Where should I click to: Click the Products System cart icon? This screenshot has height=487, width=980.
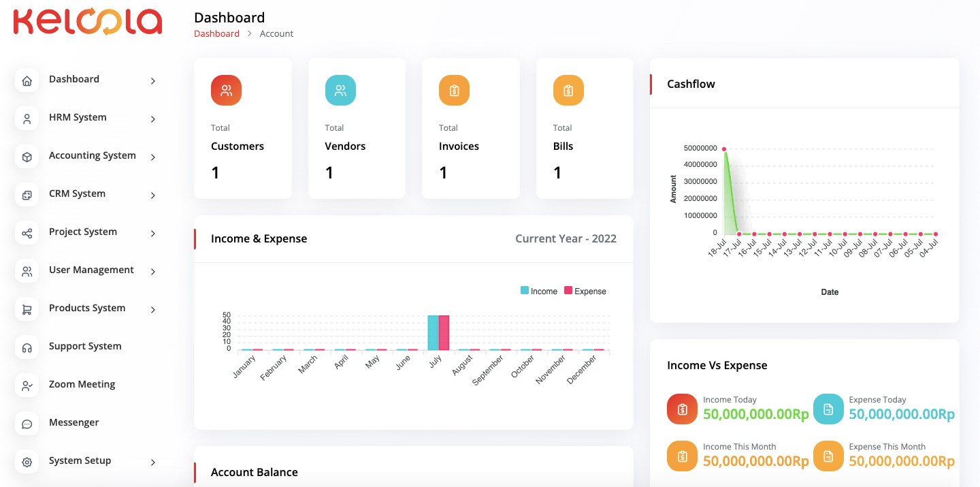27,310
